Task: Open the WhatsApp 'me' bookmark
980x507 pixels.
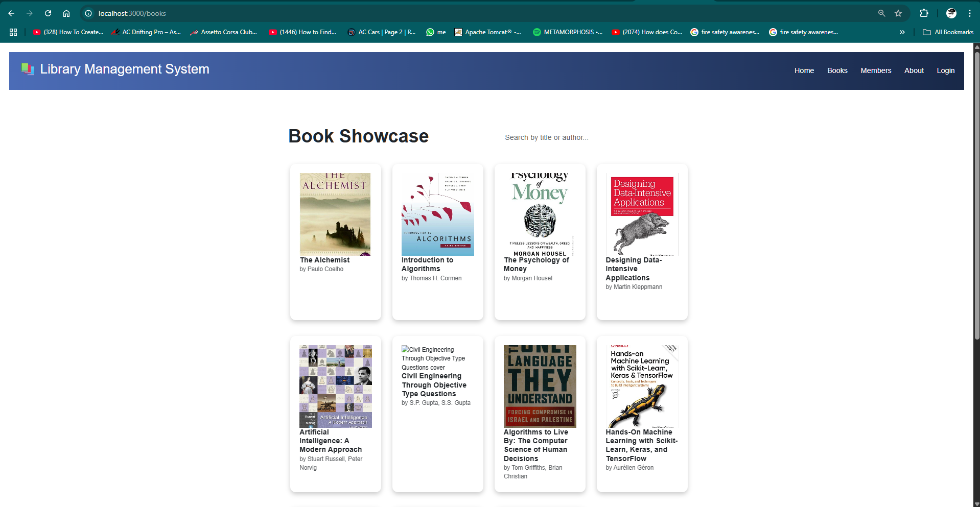Action: pyautogui.click(x=436, y=32)
